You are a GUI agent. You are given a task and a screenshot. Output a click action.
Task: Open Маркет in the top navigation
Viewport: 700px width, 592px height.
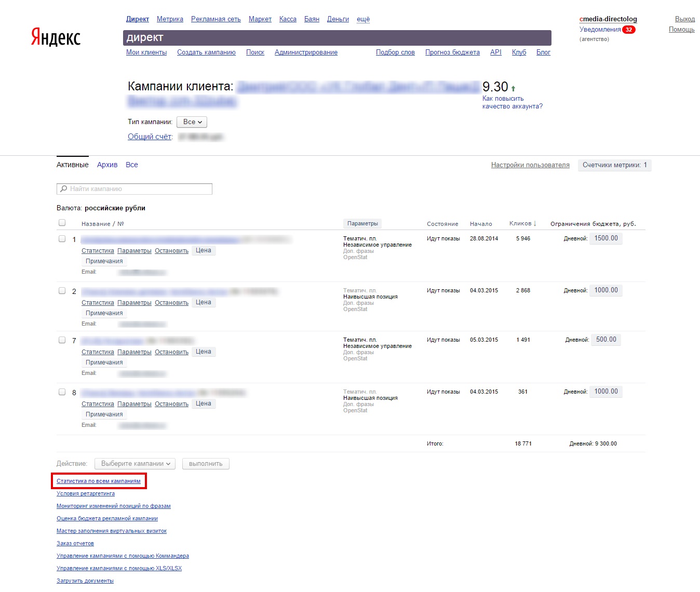[260, 19]
